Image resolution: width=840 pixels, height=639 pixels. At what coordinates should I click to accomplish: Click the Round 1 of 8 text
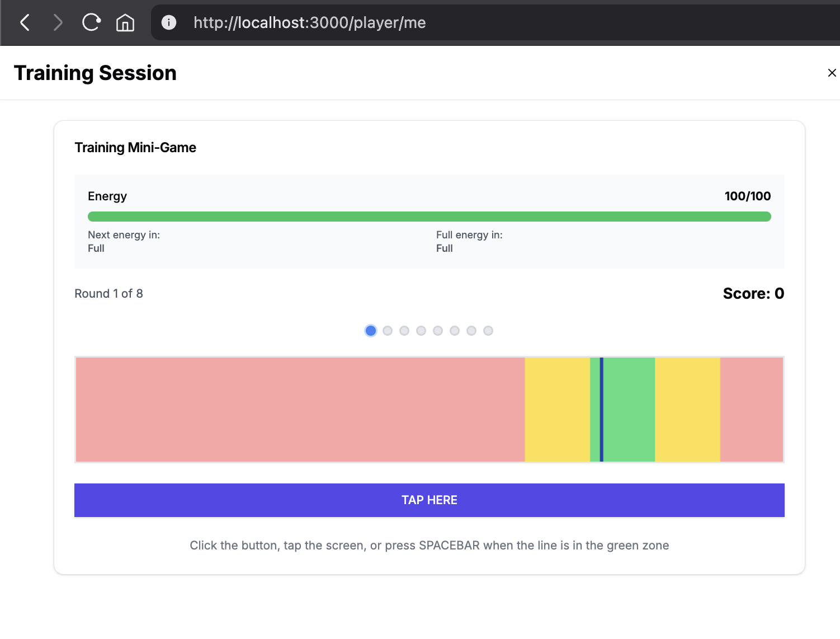click(x=109, y=294)
